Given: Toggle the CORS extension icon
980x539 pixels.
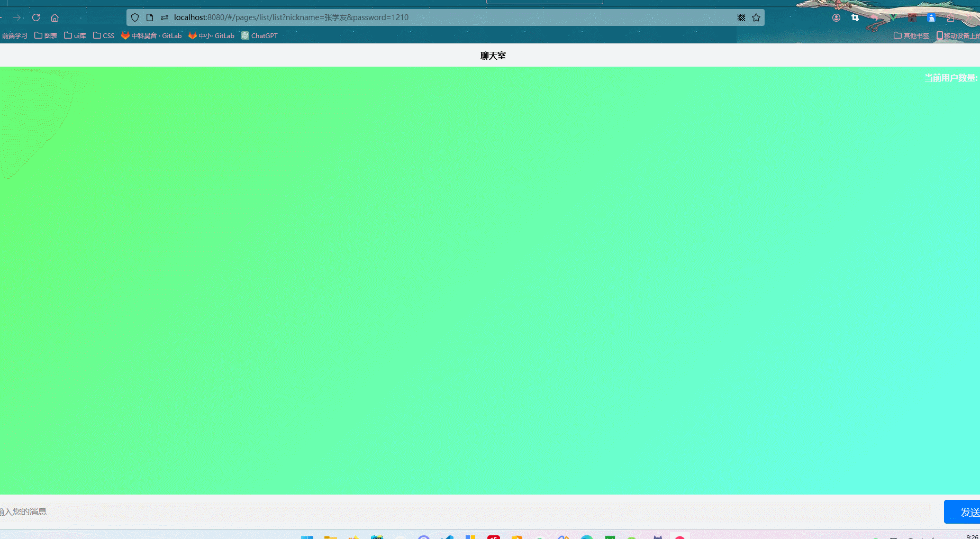Looking at the screenshot, I should point(912,17).
